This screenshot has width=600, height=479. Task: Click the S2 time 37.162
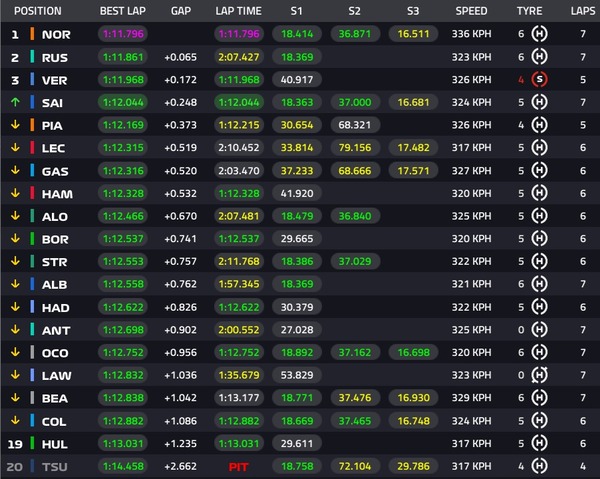pyautogui.click(x=355, y=352)
